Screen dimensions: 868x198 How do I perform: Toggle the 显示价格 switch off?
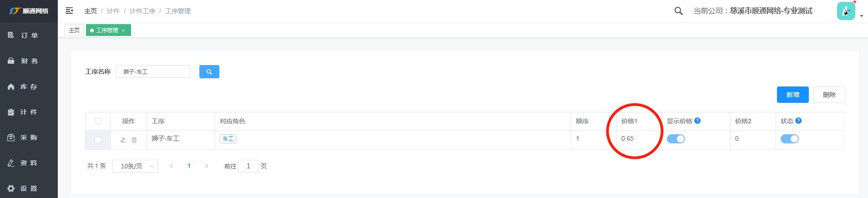(675, 139)
